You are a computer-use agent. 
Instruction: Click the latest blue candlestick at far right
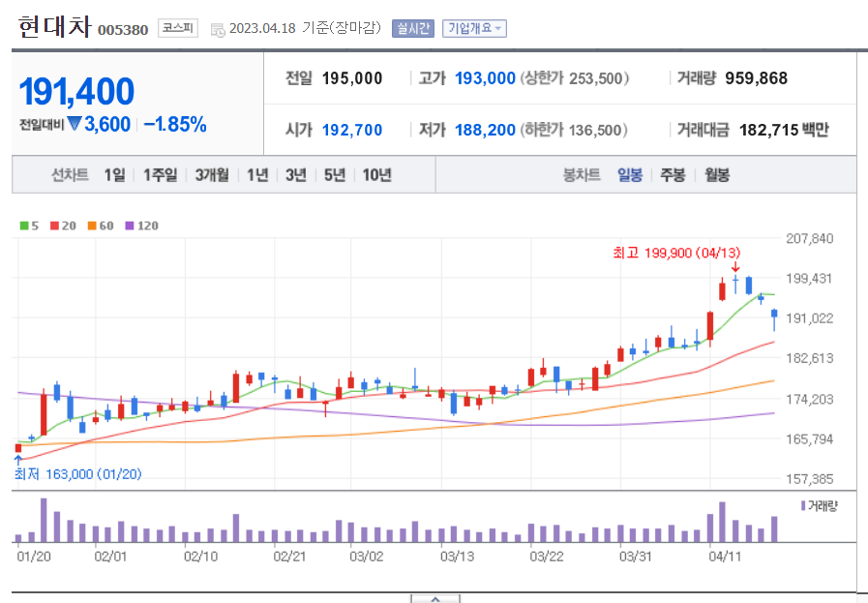pos(774,319)
